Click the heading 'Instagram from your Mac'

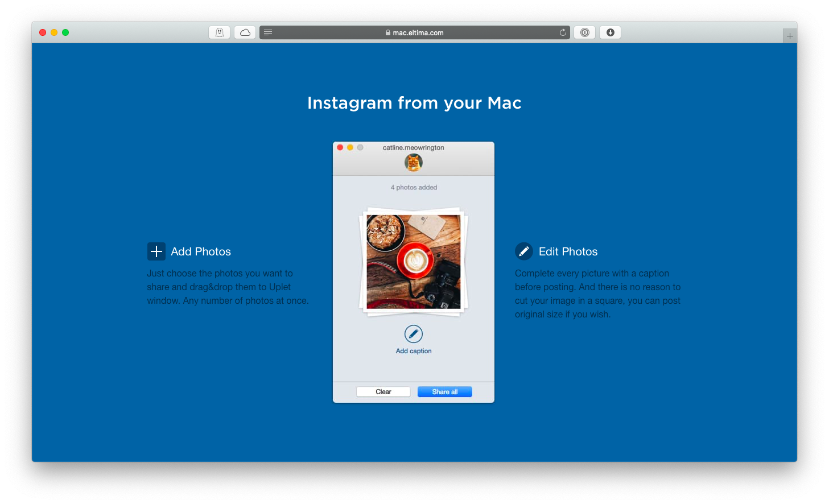click(x=414, y=103)
